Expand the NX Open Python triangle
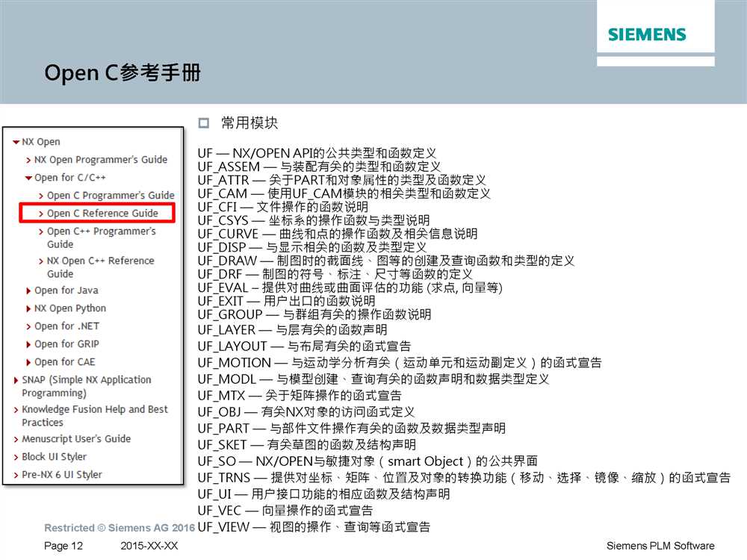Image resolution: width=747 pixels, height=560 pixels. [28, 309]
